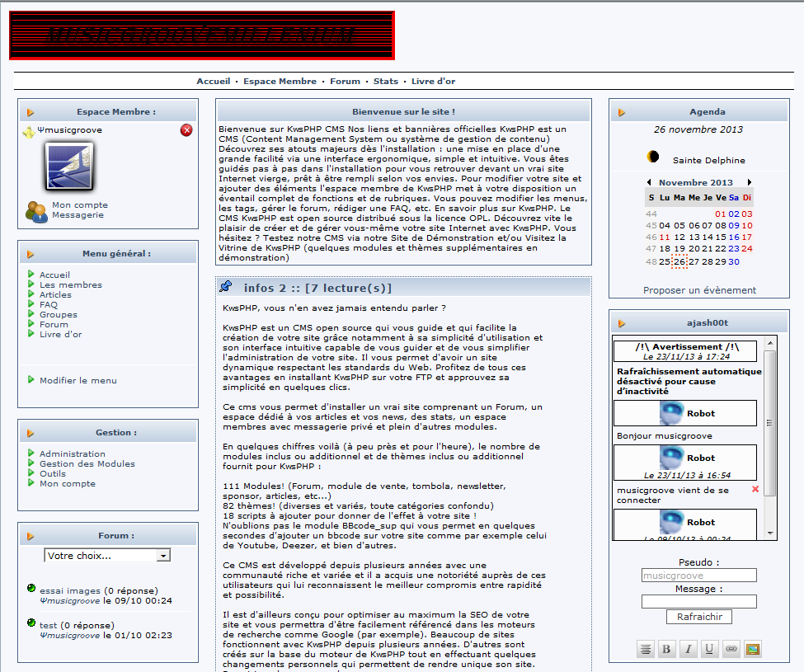Click 'infos 2 :: [7 lecture(s)]' heading

pyautogui.click(x=317, y=288)
